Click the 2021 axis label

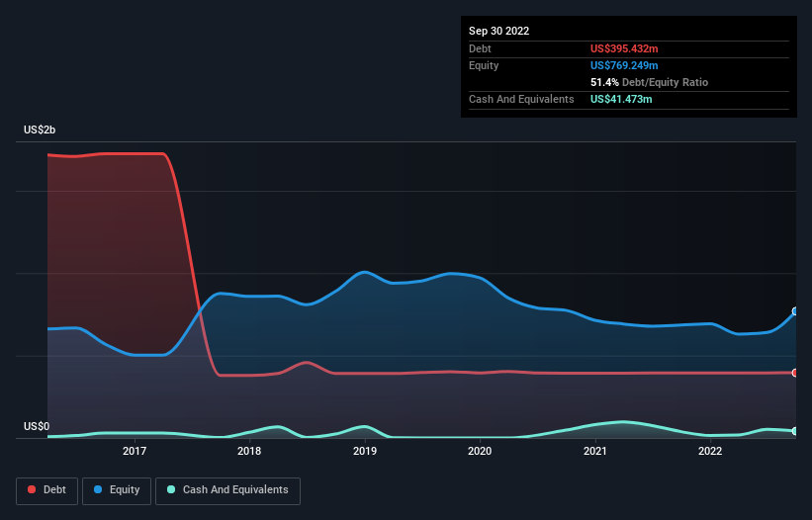point(595,451)
